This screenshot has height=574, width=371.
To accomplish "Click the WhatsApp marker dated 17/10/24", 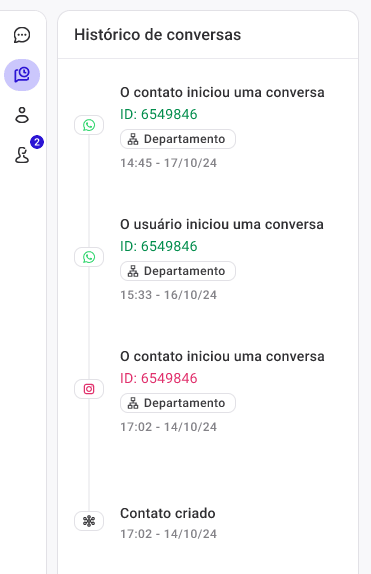I will tap(89, 125).
